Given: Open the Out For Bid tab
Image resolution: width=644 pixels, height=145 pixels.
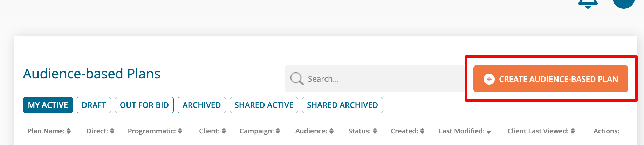Looking at the screenshot, I should click(x=144, y=105).
